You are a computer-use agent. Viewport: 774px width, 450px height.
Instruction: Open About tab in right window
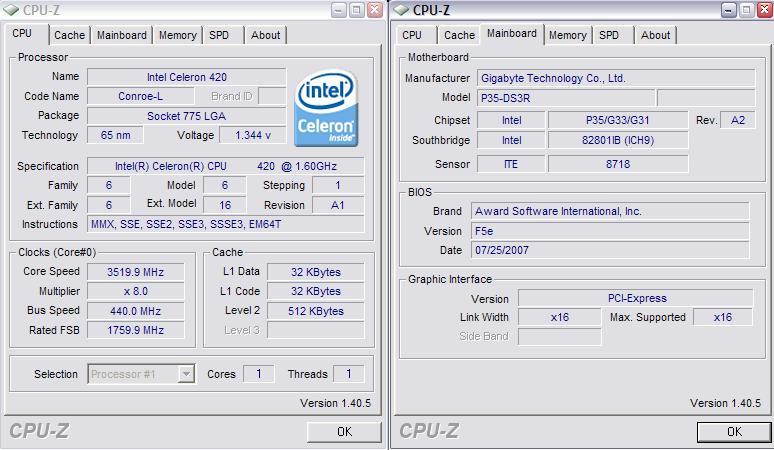(656, 35)
